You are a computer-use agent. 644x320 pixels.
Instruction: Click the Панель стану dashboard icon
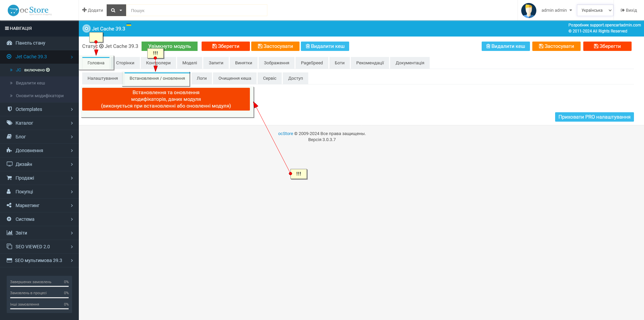(x=9, y=43)
